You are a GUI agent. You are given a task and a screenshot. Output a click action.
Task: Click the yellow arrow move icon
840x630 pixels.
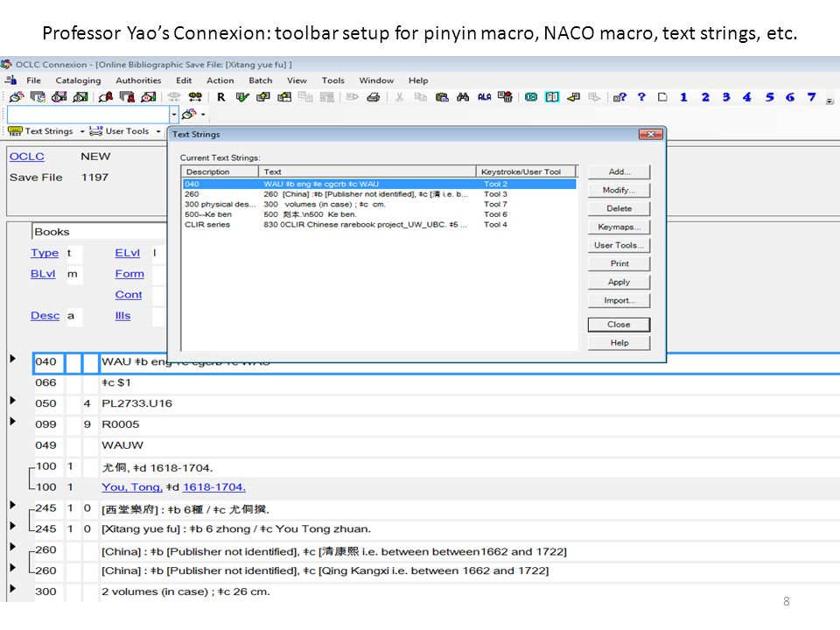click(x=573, y=97)
